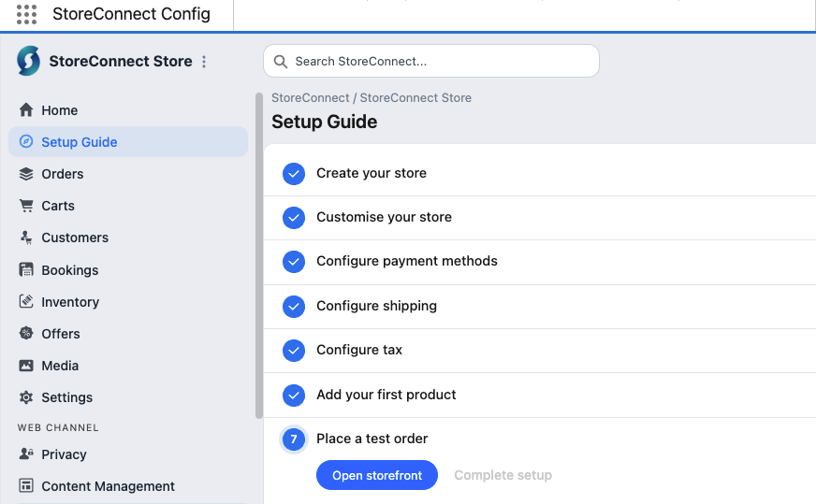
Task: Click checkmark for Customise your store
Action: point(294,218)
